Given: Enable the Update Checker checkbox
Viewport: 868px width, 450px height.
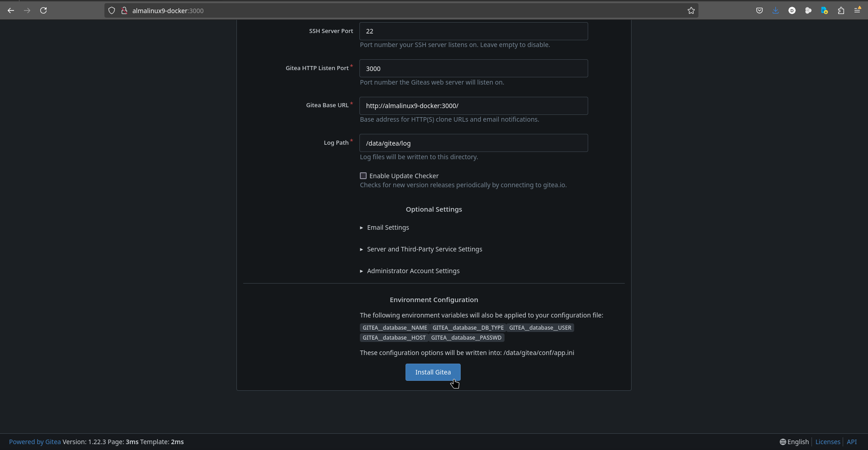Looking at the screenshot, I should tap(363, 176).
